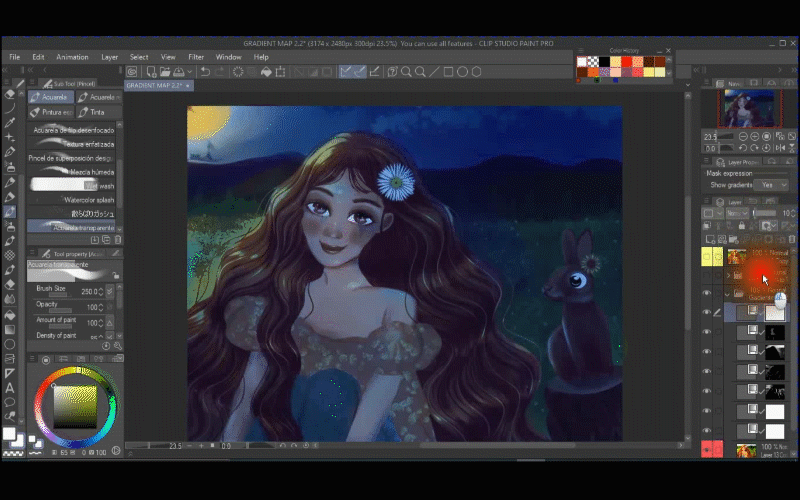800x500 pixels.
Task: Toggle visibility eye of the selected gradient layer
Action: 706,313
